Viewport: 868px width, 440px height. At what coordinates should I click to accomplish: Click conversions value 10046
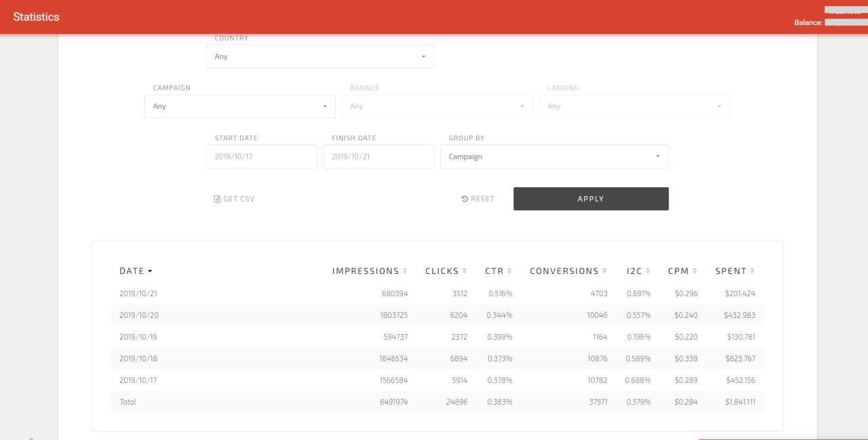click(x=597, y=315)
